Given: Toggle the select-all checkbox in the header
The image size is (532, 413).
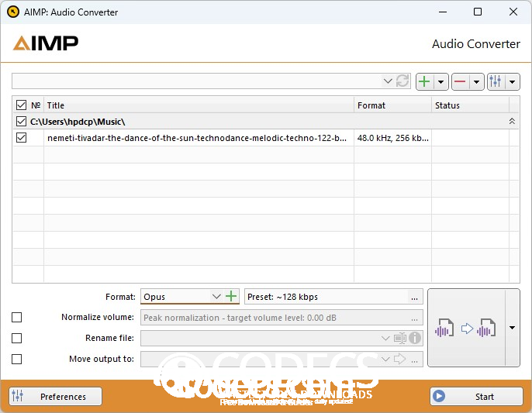Looking at the screenshot, I should point(21,105).
